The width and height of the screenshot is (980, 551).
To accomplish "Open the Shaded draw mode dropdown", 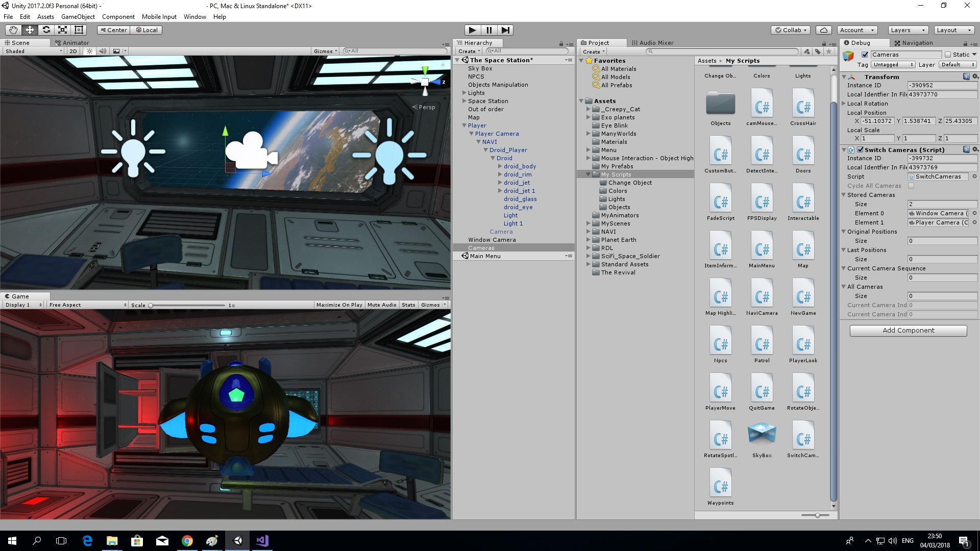I will 34,51.
